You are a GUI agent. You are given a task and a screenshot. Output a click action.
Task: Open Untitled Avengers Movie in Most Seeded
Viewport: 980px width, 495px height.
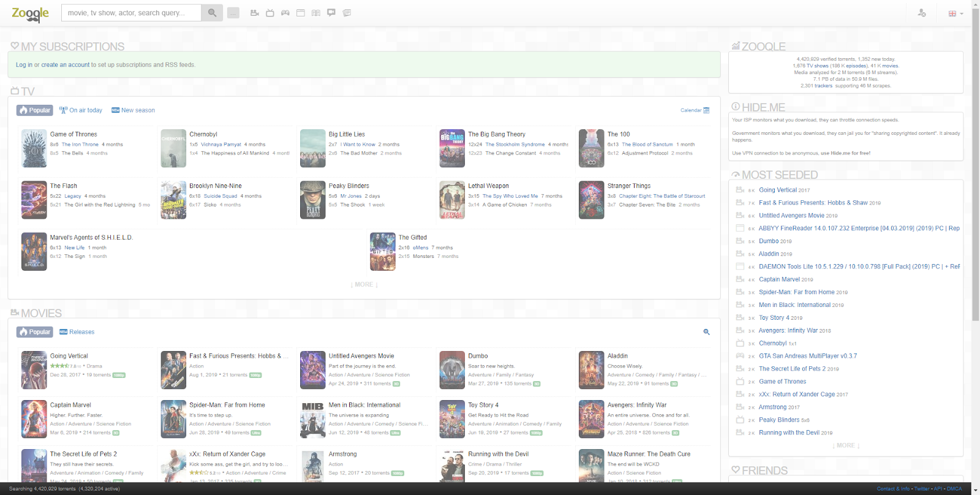tap(791, 216)
